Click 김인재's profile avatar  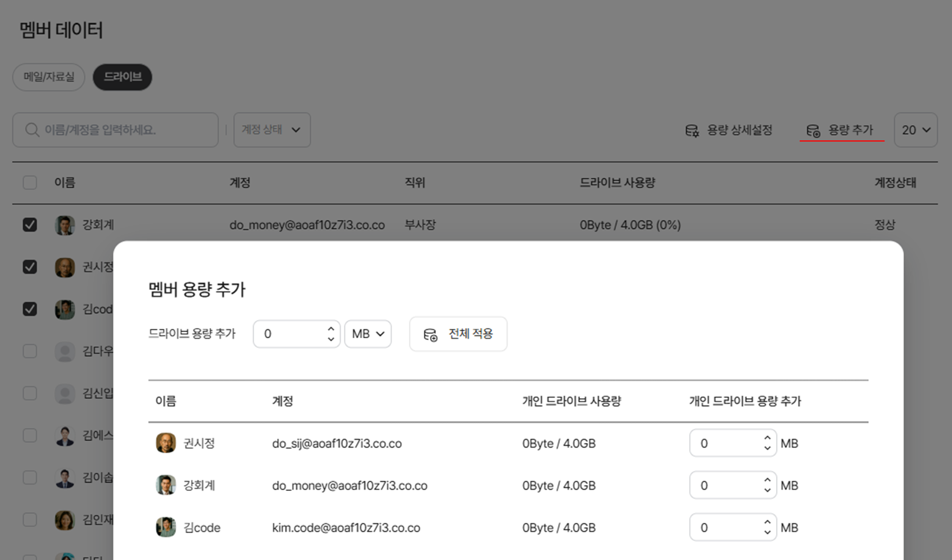pos(65,520)
